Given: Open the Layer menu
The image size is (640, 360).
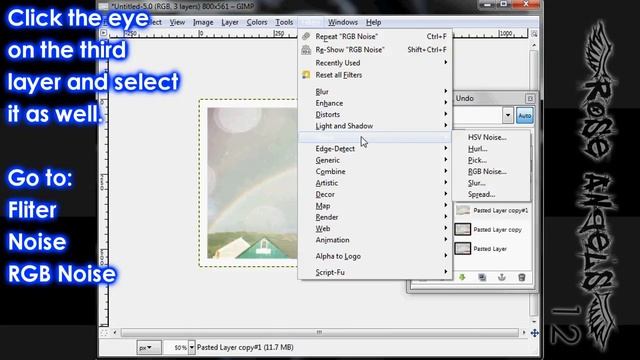Looking at the screenshot, I should click(x=230, y=22).
